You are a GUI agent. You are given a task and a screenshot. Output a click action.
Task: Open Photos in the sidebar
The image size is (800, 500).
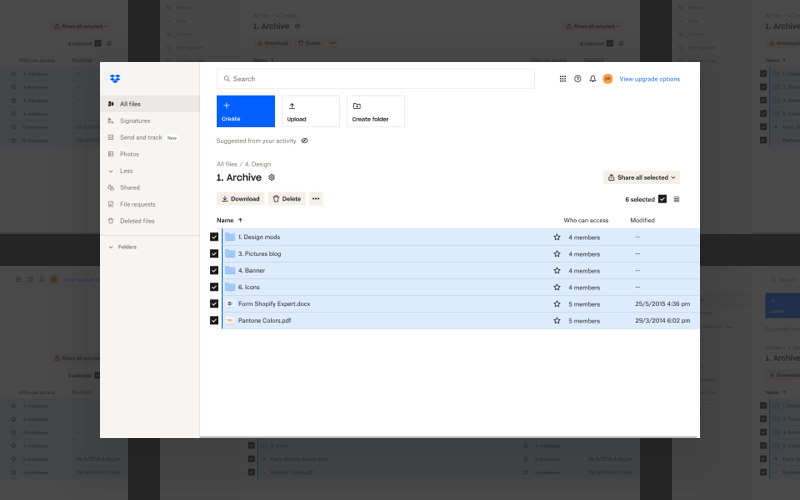[129, 154]
